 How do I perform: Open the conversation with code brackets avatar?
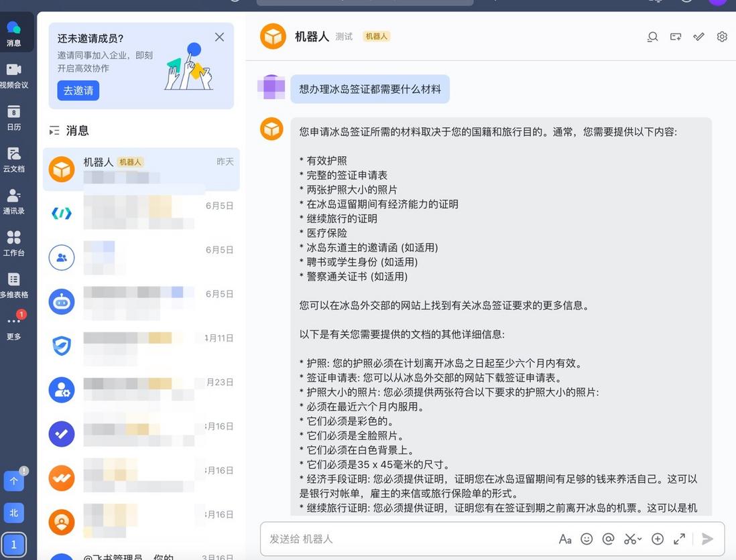point(141,214)
